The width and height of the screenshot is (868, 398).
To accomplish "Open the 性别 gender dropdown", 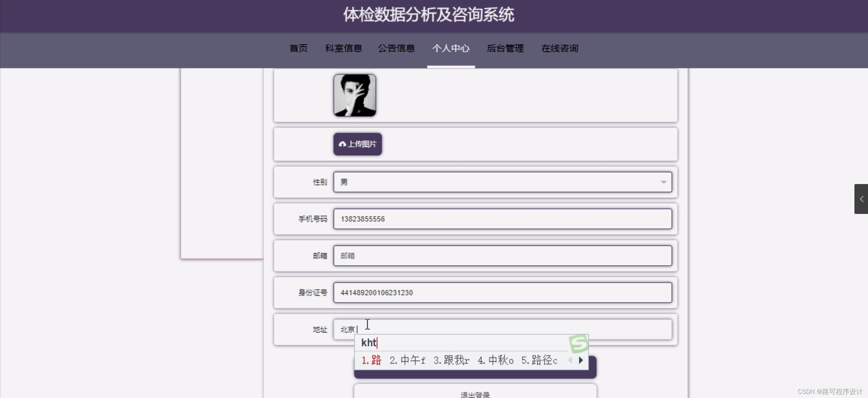I will [x=502, y=182].
